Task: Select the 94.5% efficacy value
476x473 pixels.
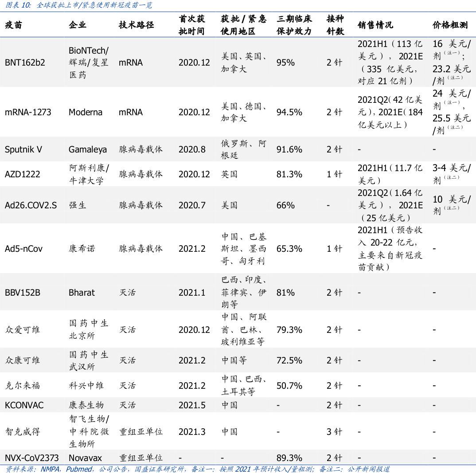Action: (289, 112)
